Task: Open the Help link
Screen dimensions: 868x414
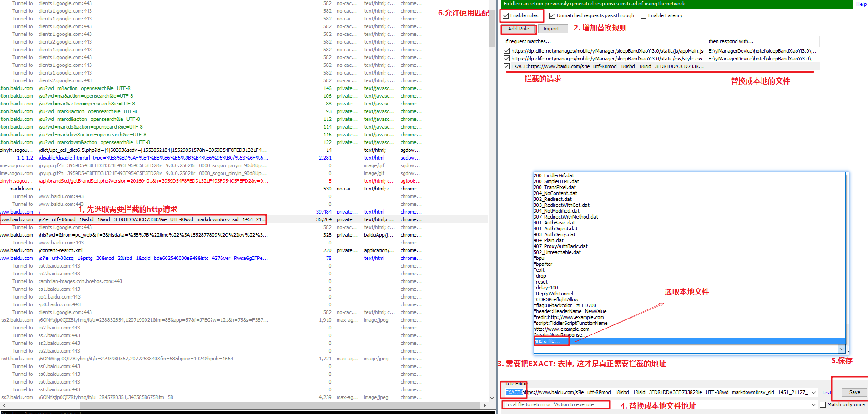Action: (x=861, y=4)
